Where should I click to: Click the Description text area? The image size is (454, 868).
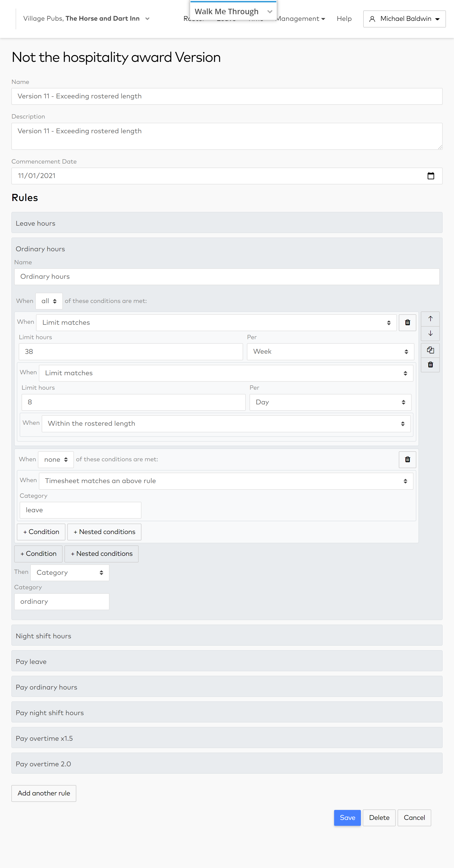[227, 136]
